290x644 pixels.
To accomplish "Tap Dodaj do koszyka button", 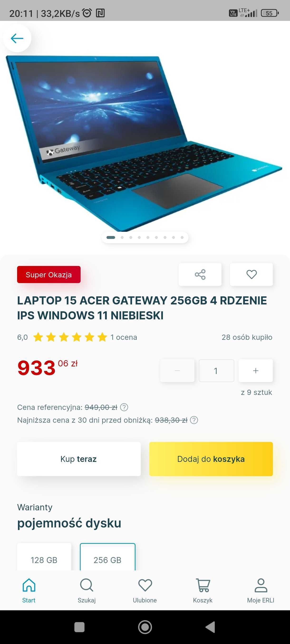I will point(211,459).
